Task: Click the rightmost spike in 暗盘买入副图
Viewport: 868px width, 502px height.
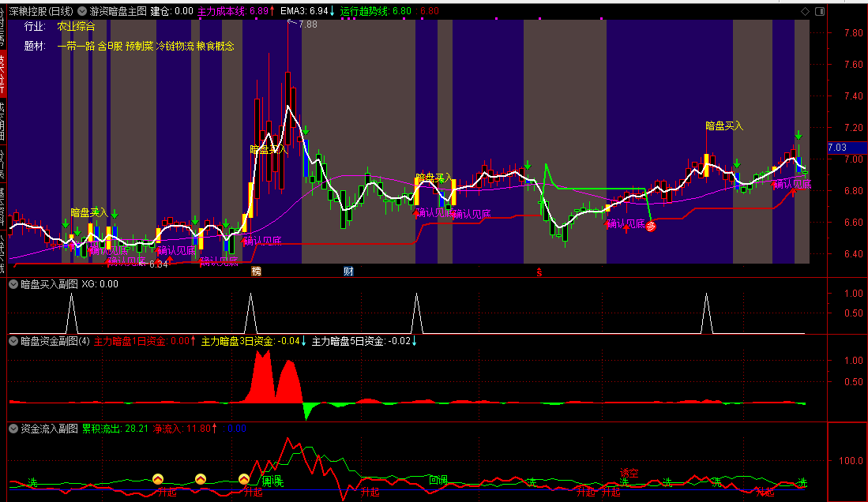Action: pyautogui.click(x=706, y=313)
